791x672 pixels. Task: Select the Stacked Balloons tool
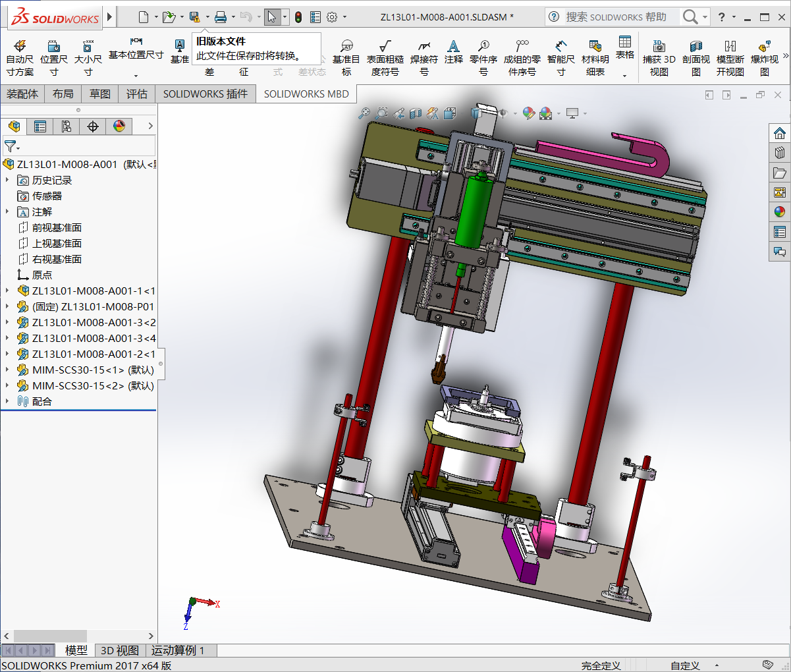(x=522, y=58)
